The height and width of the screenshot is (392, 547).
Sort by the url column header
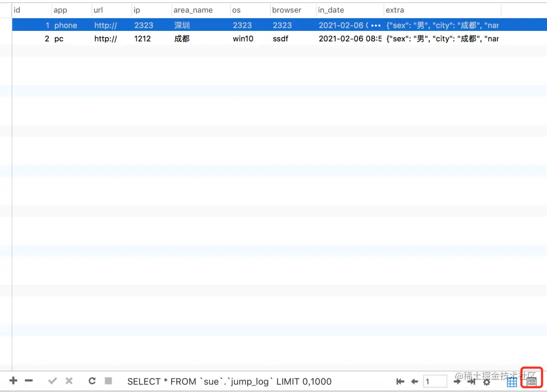click(111, 10)
